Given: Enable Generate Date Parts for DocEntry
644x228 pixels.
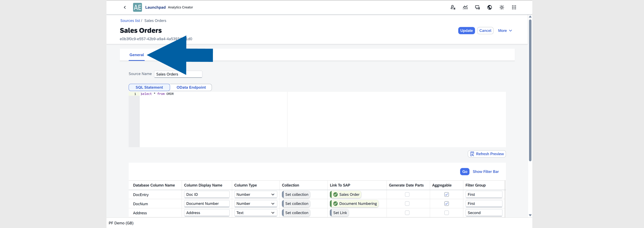Looking at the screenshot, I should (407, 195).
